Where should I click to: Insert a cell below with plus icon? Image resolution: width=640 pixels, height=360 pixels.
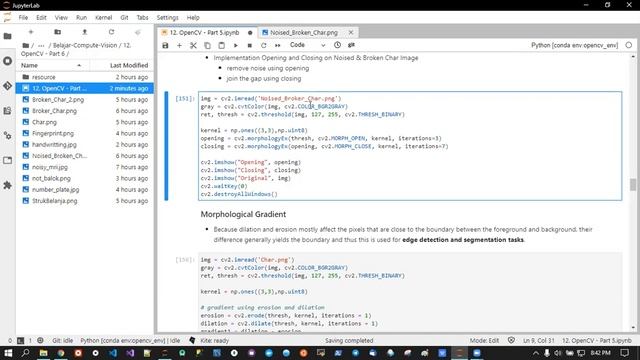179,45
